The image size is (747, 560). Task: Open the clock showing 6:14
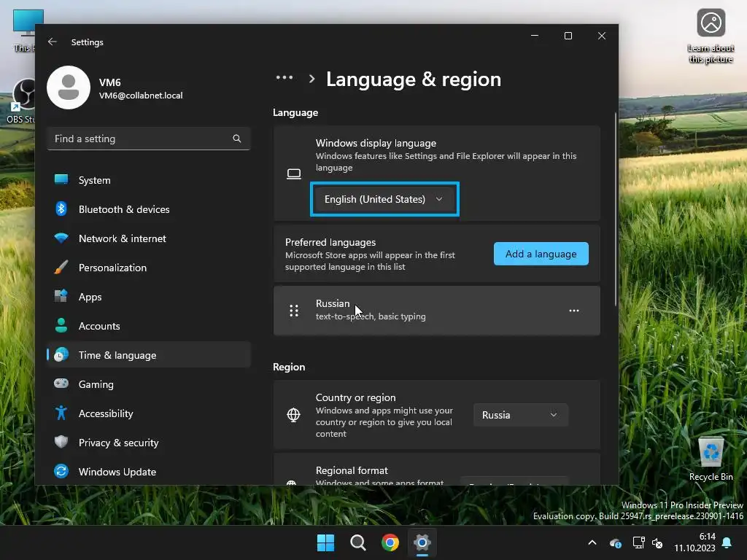pyautogui.click(x=694, y=542)
